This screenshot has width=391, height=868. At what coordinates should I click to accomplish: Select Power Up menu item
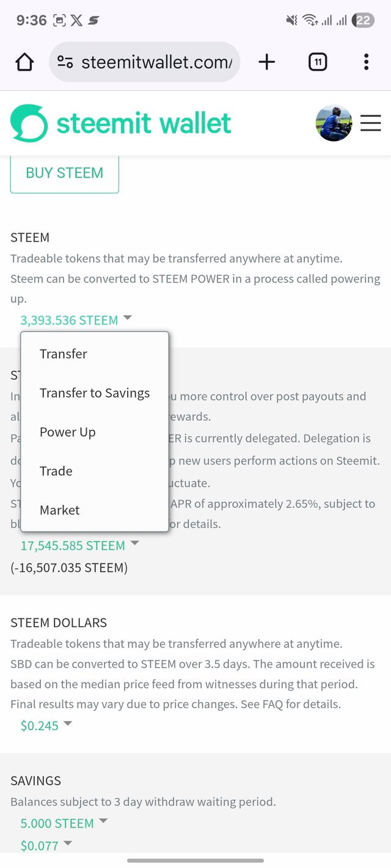click(x=68, y=432)
